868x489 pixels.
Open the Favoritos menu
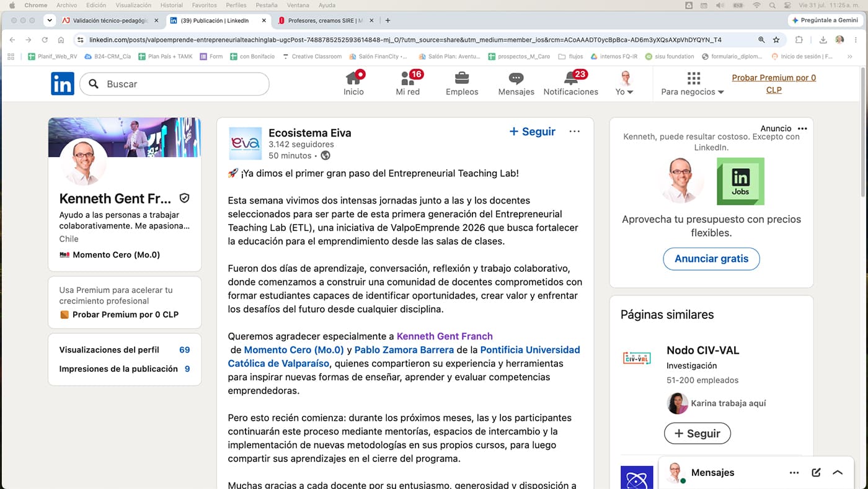205,5
